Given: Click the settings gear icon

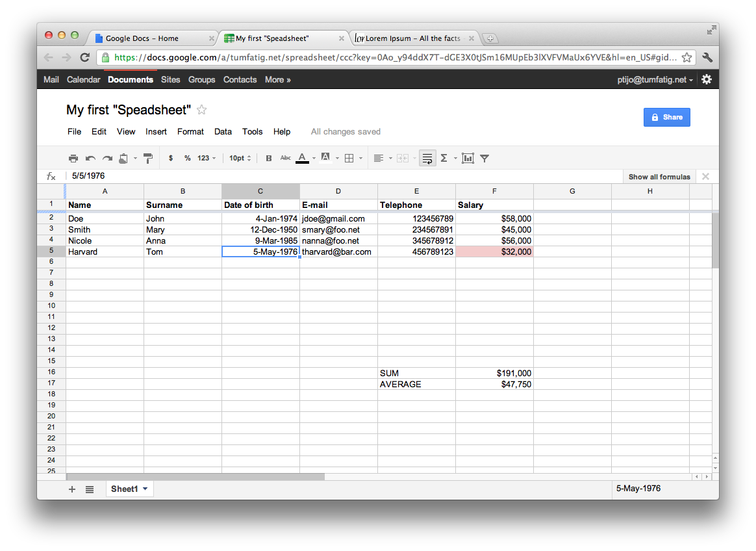Looking at the screenshot, I should click(x=707, y=80).
